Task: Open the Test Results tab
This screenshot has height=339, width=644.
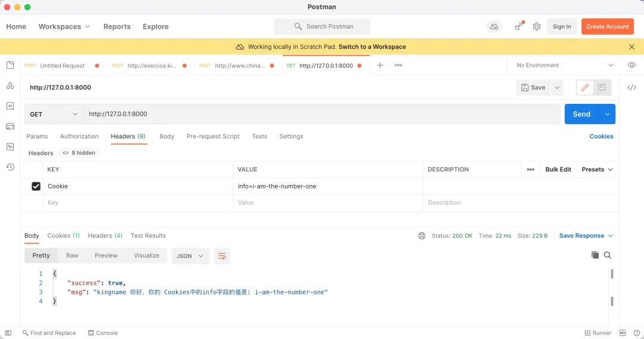Action: pos(148,236)
